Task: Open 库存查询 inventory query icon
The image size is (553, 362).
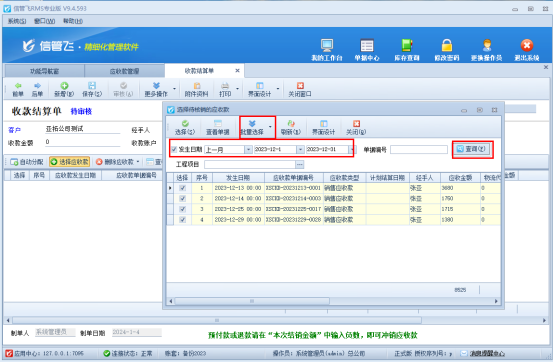Action: 407,46
